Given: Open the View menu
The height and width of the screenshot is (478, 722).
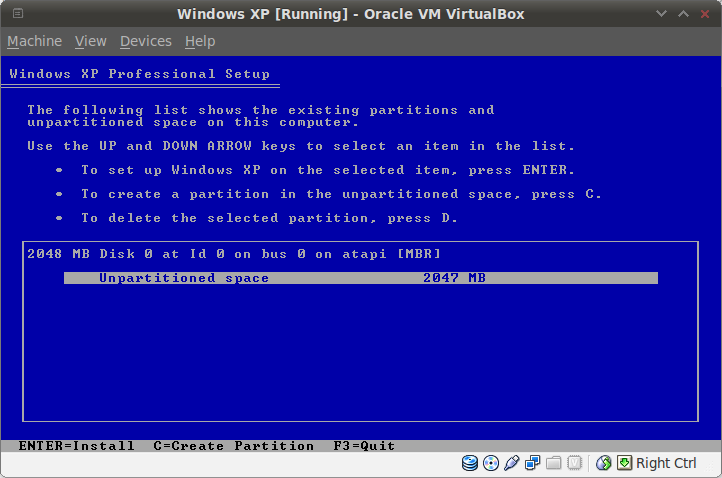Looking at the screenshot, I should (x=91, y=41).
